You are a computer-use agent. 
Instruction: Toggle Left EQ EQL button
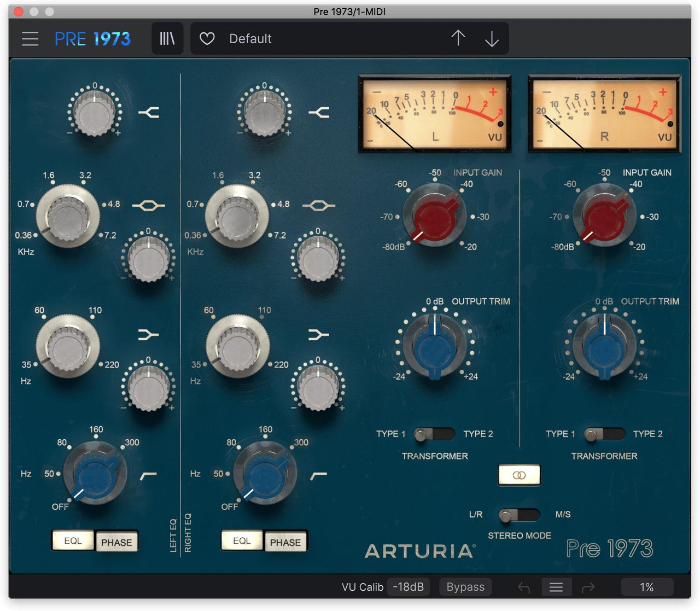coord(73,541)
